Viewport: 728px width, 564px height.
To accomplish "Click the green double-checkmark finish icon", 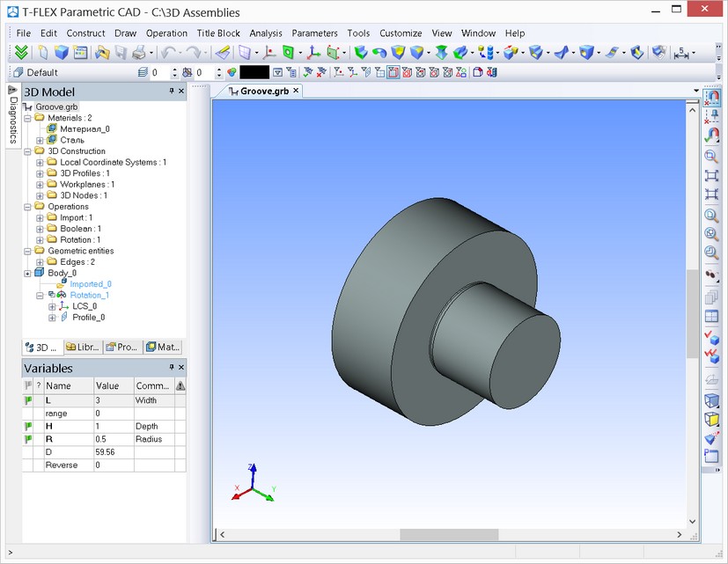I will [21, 53].
